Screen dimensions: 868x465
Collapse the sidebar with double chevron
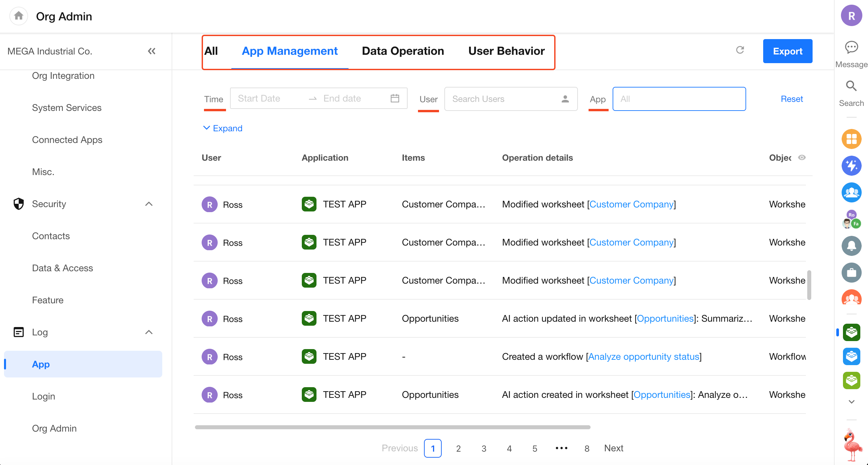tap(152, 51)
